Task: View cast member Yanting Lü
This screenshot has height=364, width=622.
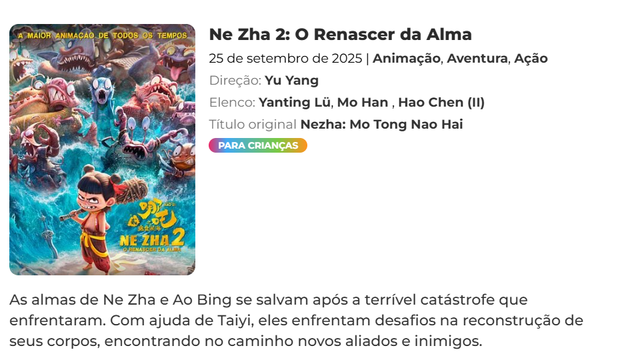Action: click(295, 102)
